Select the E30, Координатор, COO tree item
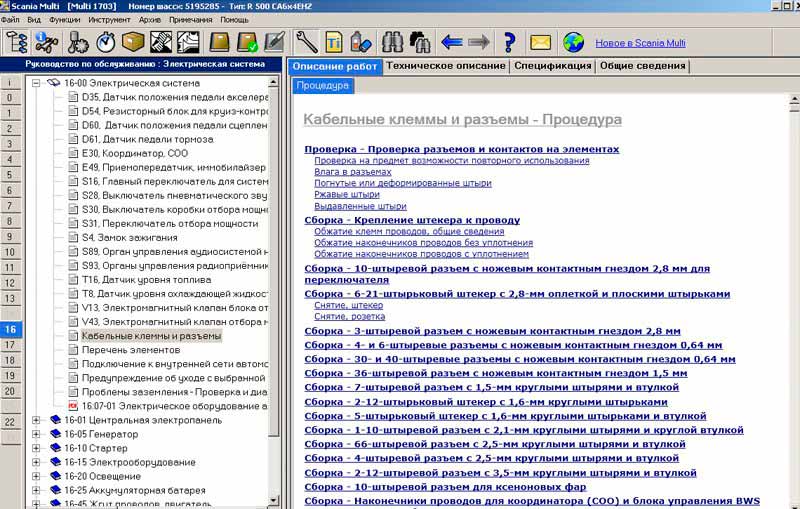Viewport: 800px width, 509px height. pyautogui.click(x=135, y=154)
